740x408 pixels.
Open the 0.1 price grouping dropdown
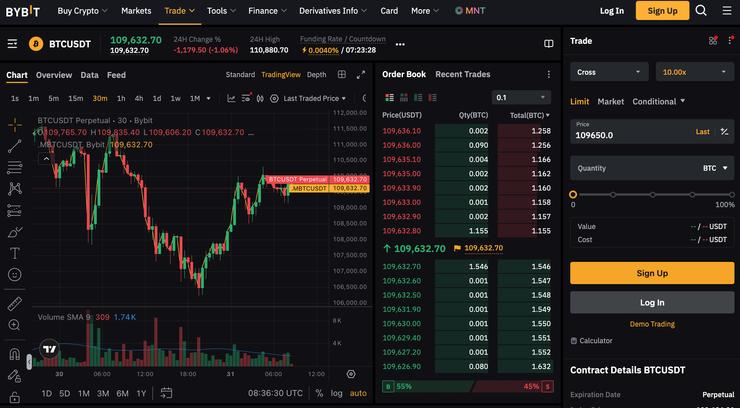pyautogui.click(x=521, y=98)
